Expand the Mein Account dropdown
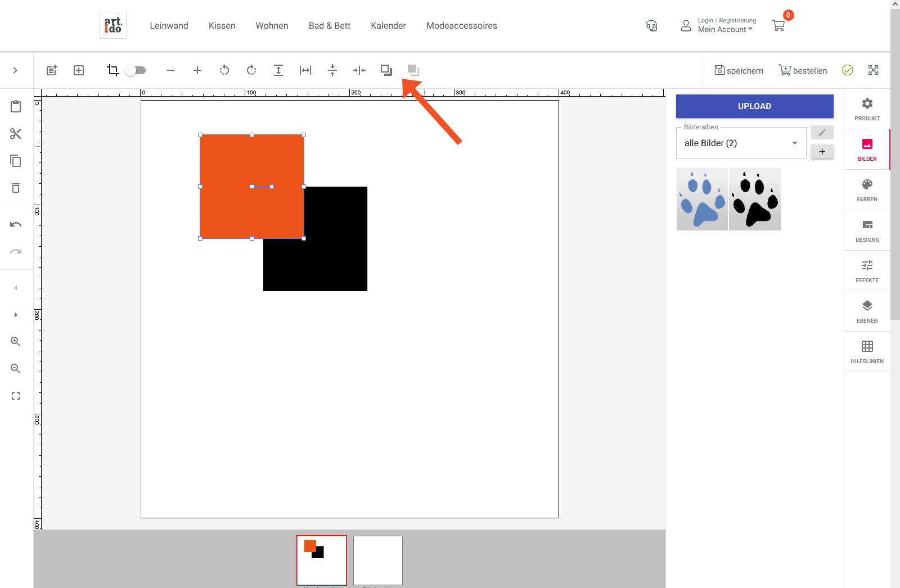Viewport: 900px width, 588px height. (x=725, y=30)
